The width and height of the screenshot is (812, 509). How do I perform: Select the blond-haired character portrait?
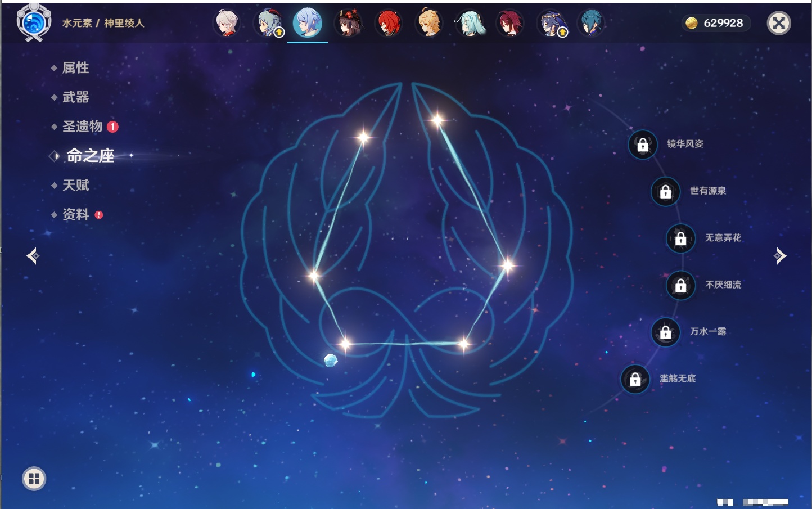coord(429,23)
